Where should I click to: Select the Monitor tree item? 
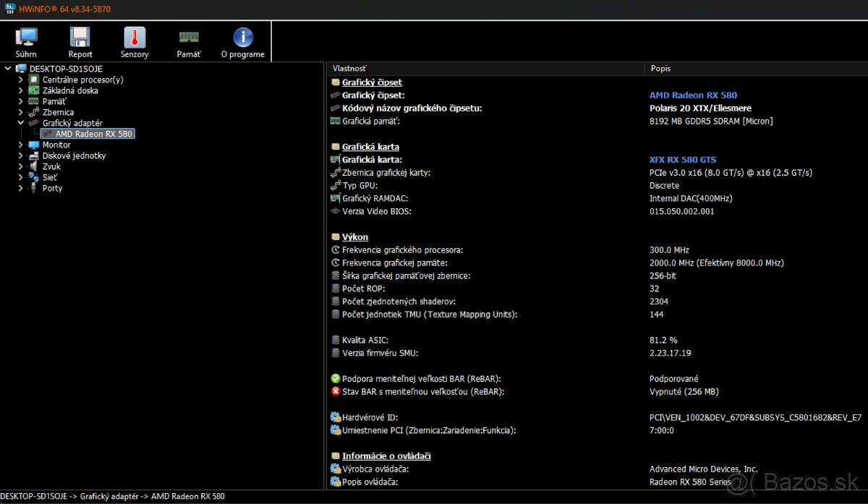56,145
